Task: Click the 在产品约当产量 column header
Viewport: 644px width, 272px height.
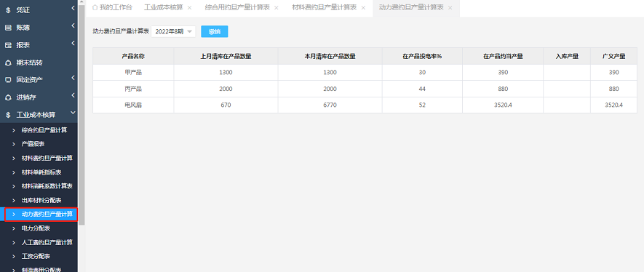Action: click(x=503, y=56)
